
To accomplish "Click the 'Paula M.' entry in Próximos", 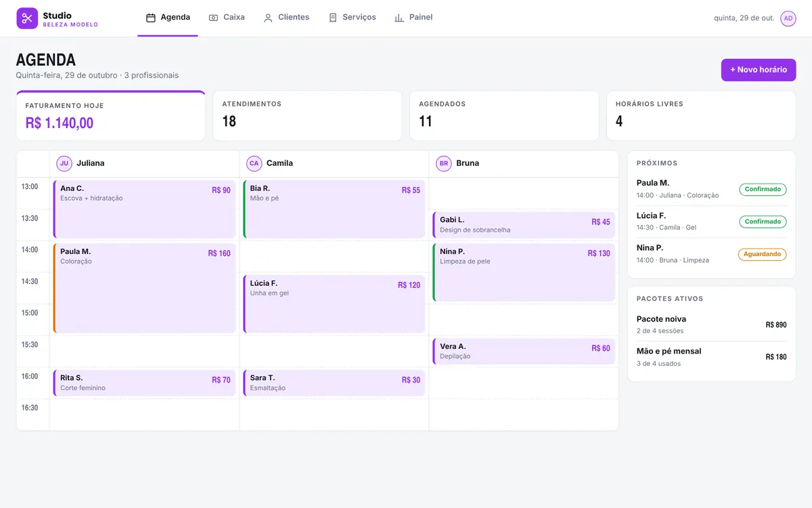I will [x=712, y=189].
